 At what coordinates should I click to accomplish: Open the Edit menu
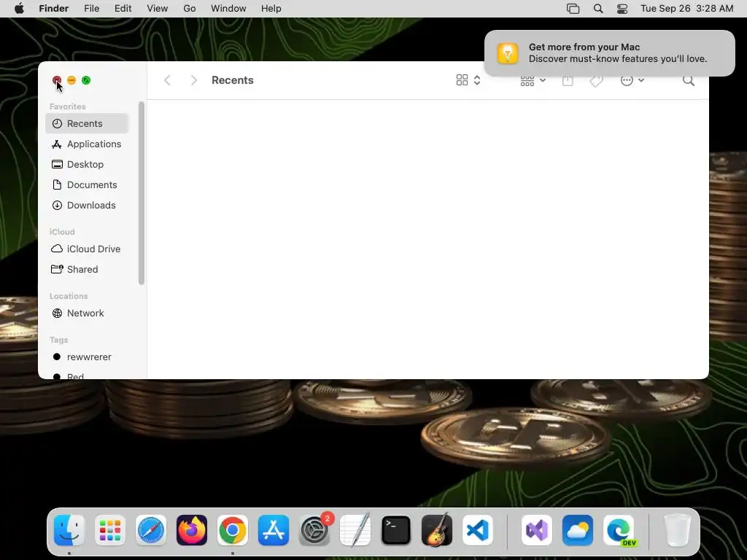tap(123, 9)
